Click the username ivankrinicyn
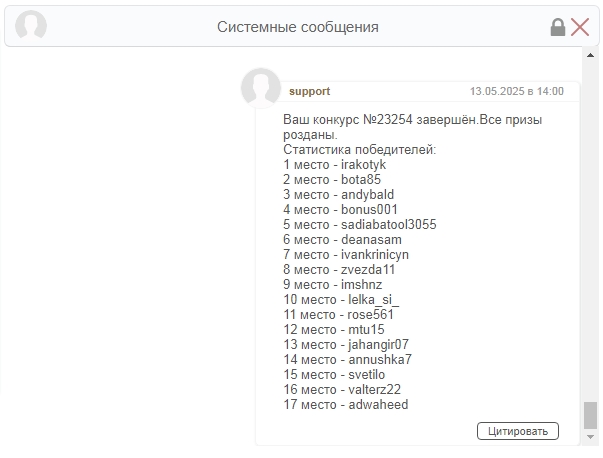Viewport: 603px width, 458px height. (375, 255)
